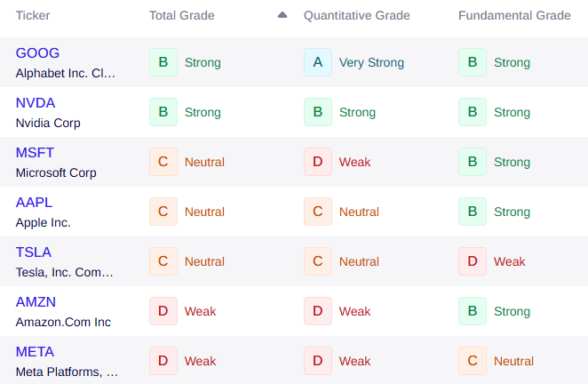Click NVDA's Quantitative Grade B badge
The width and height of the screenshot is (588, 384).
coord(317,112)
